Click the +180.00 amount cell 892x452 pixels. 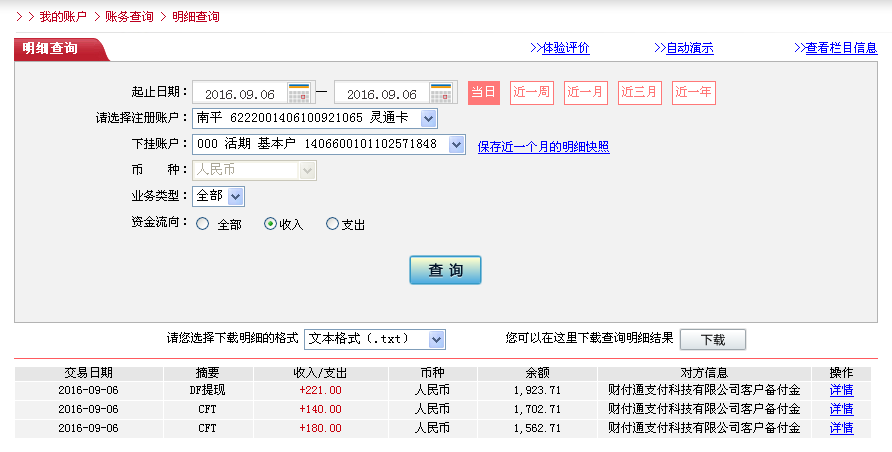tap(320, 428)
